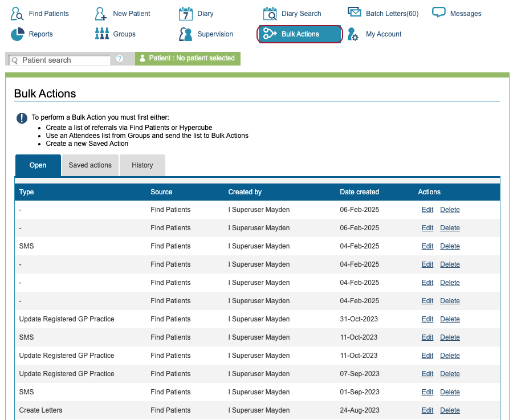Image resolution: width=513 pixels, height=420 pixels.
Task: Click the 'No patient selected' banner
Action: tap(188, 58)
